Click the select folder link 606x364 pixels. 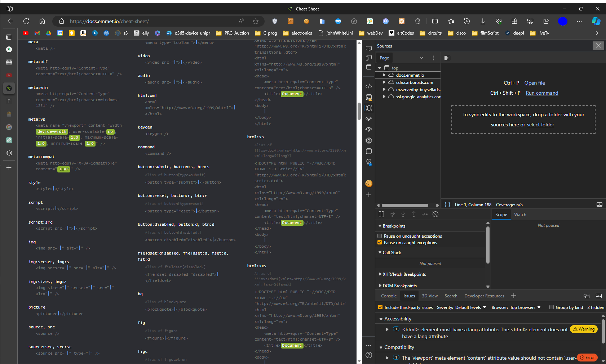point(540,125)
